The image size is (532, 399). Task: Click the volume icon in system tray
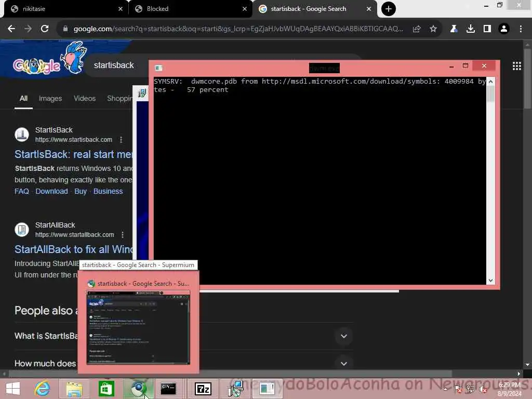pos(483,389)
